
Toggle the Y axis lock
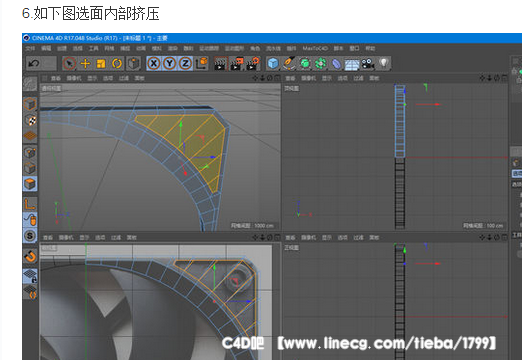[170, 63]
